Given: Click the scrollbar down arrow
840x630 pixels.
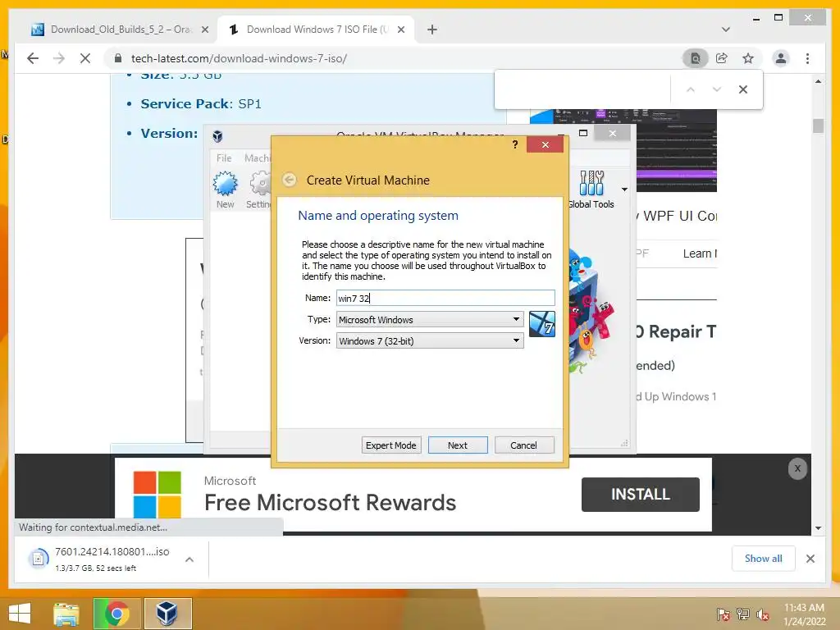Looking at the screenshot, I should (x=818, y=528).
